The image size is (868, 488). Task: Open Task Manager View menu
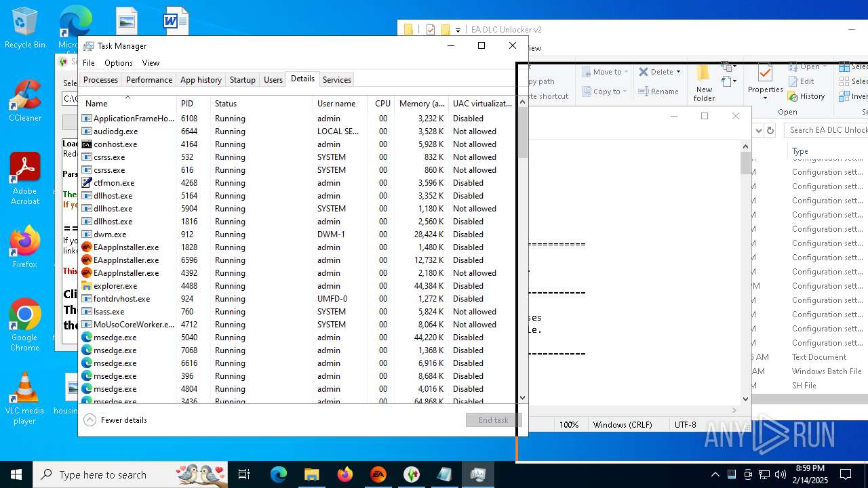pos(151,63)
